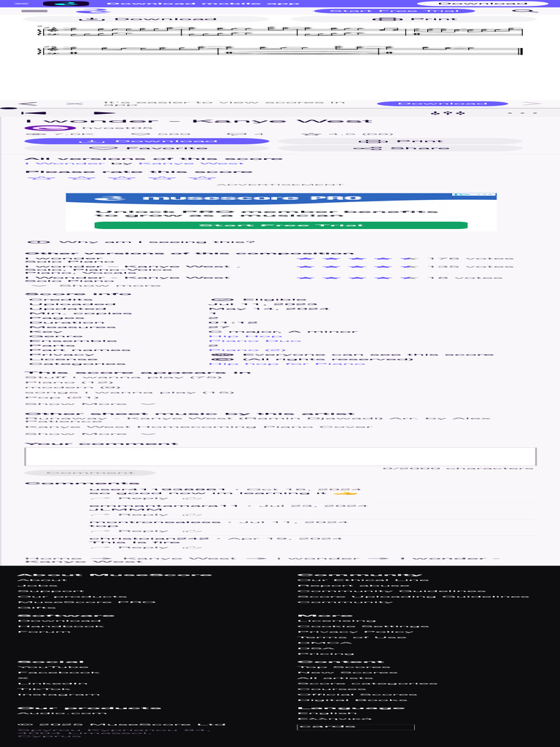Open Privacy Policy in the footer
Image resolution: width=560 pixels, height=747 pixels.
point(356,632)
